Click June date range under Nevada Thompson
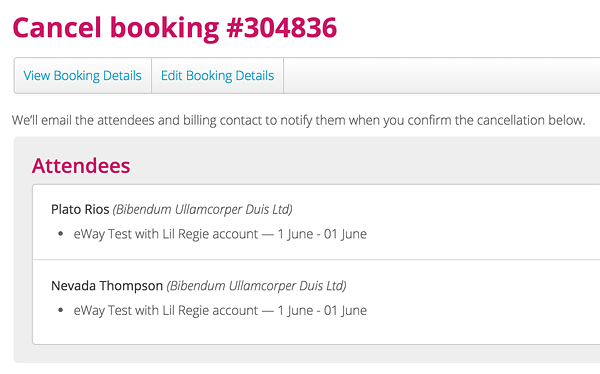The width and height of the screenshot is (600, 374). [x=322, y=310]
